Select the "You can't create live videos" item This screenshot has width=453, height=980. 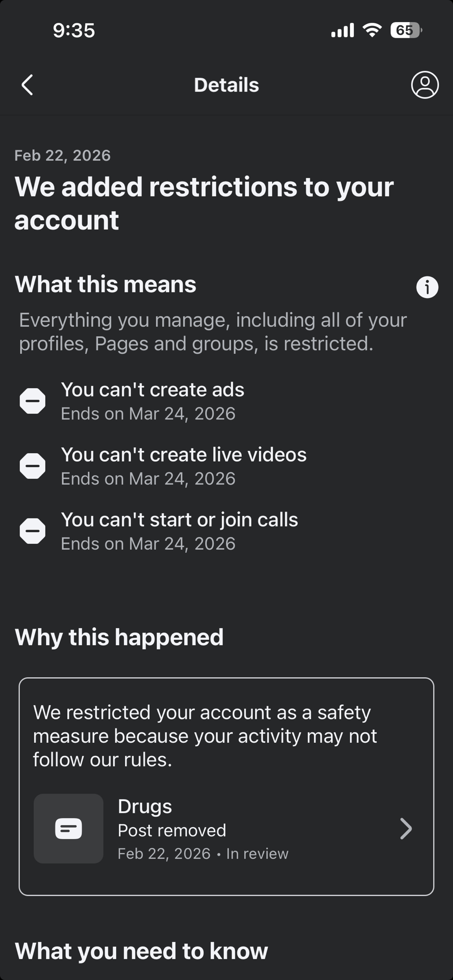click(184, 455)
